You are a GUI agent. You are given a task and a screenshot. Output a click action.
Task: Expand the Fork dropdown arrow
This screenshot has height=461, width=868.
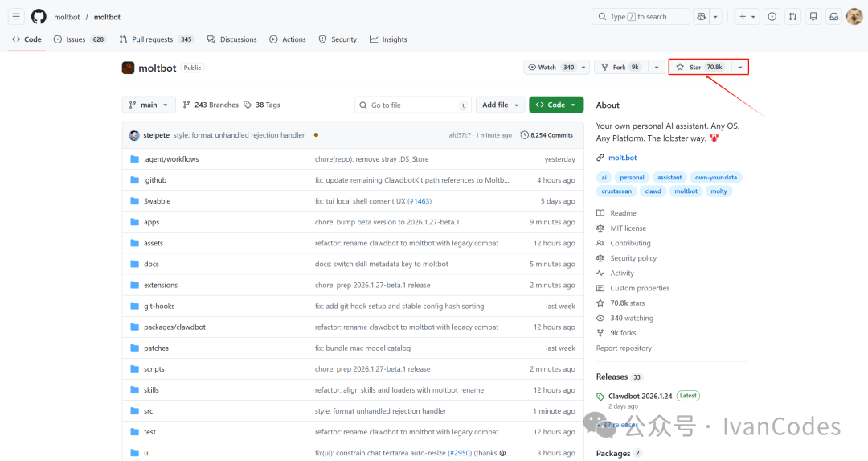point(657,67)
